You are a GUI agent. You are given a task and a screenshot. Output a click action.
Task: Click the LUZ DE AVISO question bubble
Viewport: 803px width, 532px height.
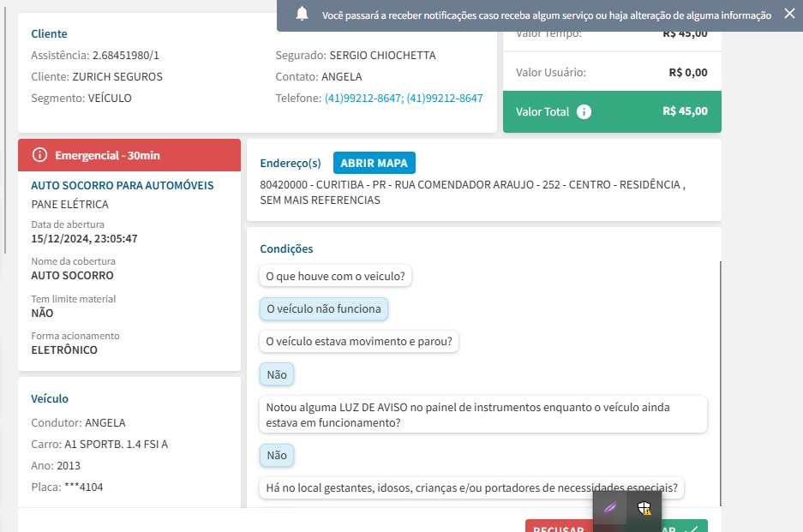483,415
